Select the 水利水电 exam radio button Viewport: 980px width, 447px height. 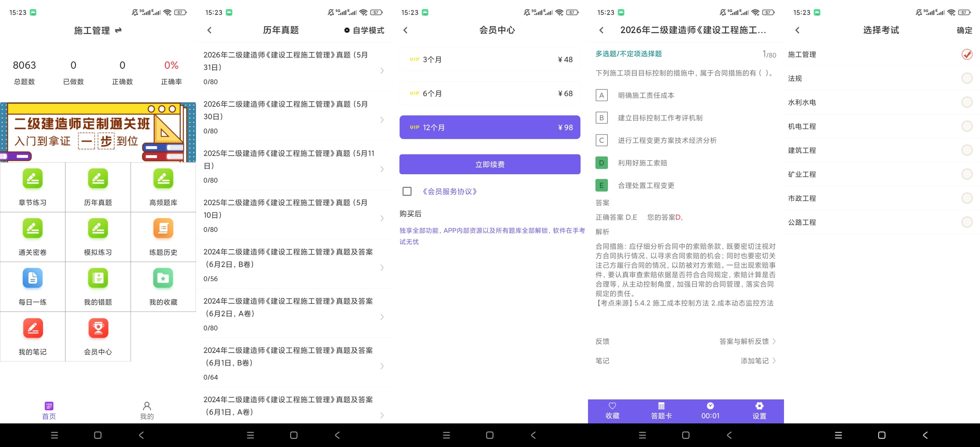[x=967, y=102]
